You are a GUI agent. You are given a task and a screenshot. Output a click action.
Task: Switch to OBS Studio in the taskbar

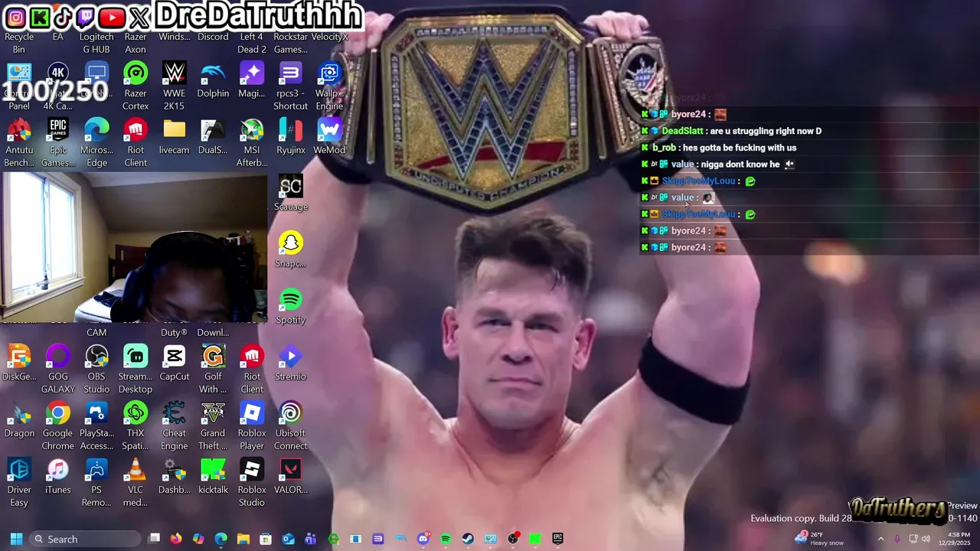tap(513, 539)
